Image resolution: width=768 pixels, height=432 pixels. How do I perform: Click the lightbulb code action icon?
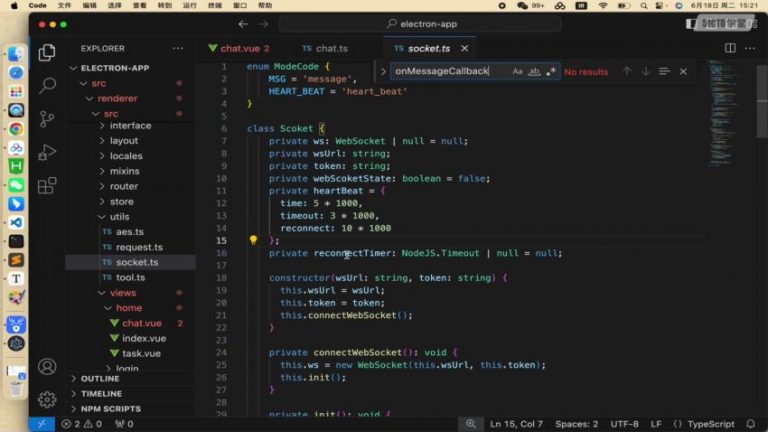pos(253,241)
